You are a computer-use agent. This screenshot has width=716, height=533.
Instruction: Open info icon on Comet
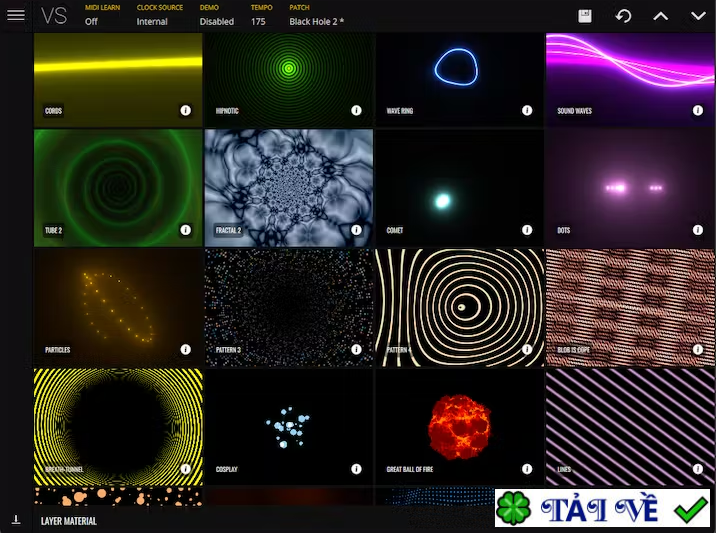pyautogui.click(x=527, y=230)
